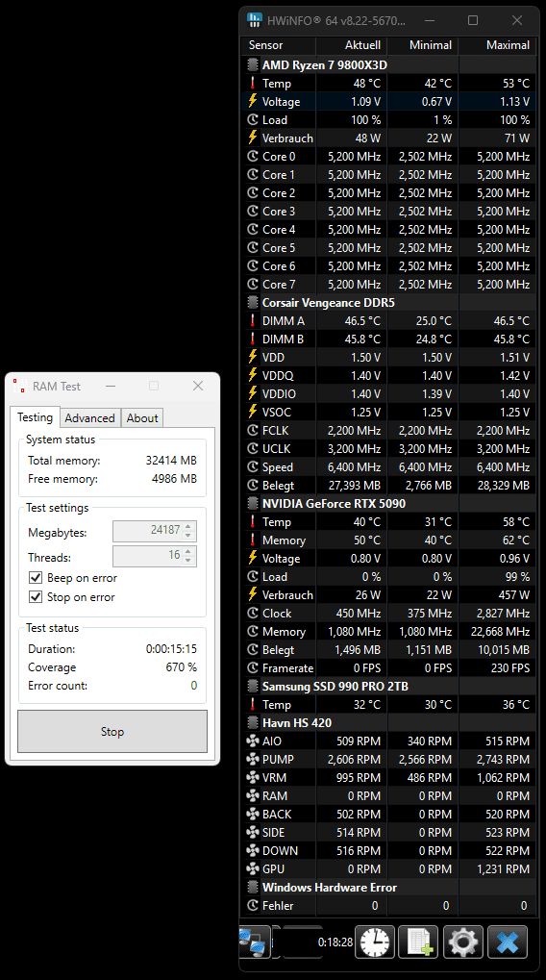Viewport: 546px width, 980px height.
Task: Sort by the Sensor column header
Action: tap(278, 45)
